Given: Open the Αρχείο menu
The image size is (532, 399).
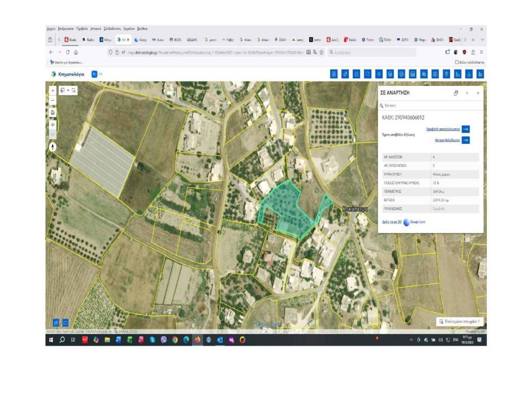Looking at the screenshot, I should click(51, 29).
